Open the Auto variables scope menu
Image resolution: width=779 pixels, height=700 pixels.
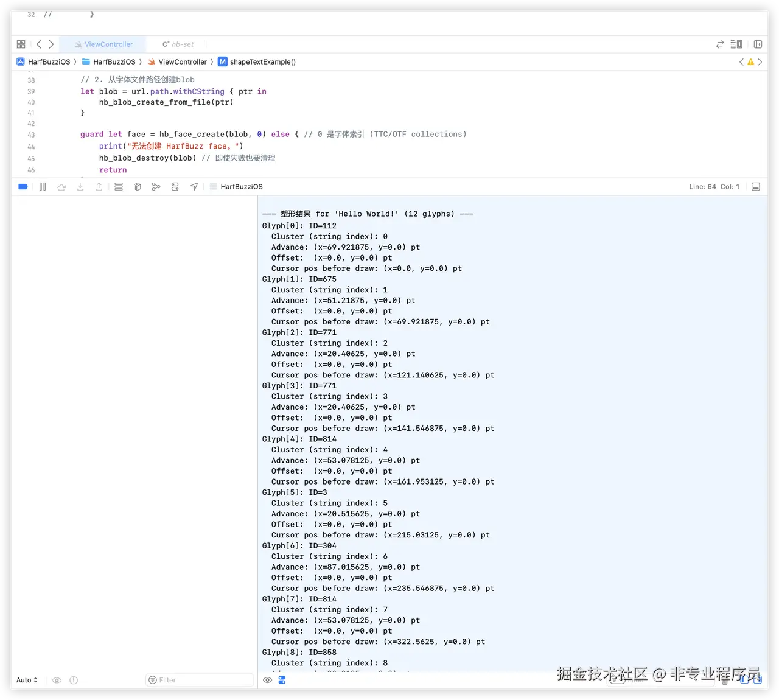click(x=27, y=680)
